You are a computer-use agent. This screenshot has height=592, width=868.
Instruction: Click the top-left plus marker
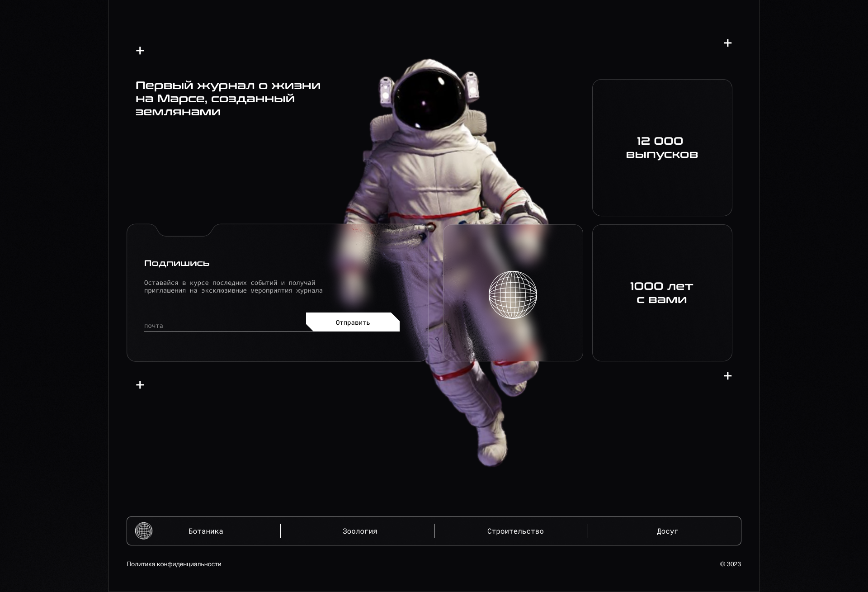pyautogui.click(x=140, y=51)
